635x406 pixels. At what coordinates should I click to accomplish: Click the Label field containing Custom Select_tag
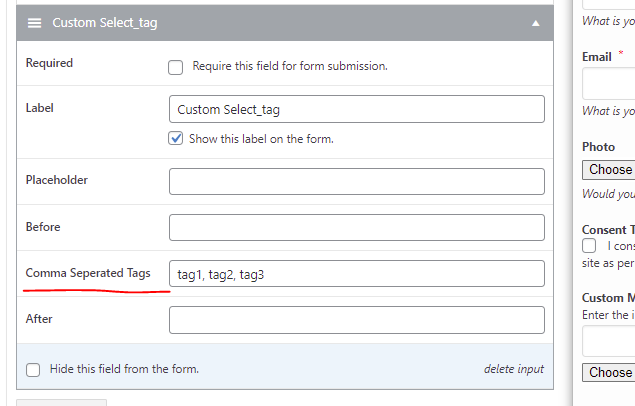click(357, 109)
